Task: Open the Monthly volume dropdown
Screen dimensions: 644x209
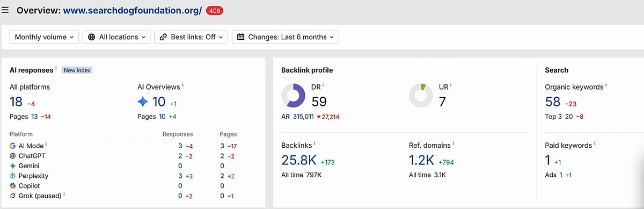Action: pos(45,37)
